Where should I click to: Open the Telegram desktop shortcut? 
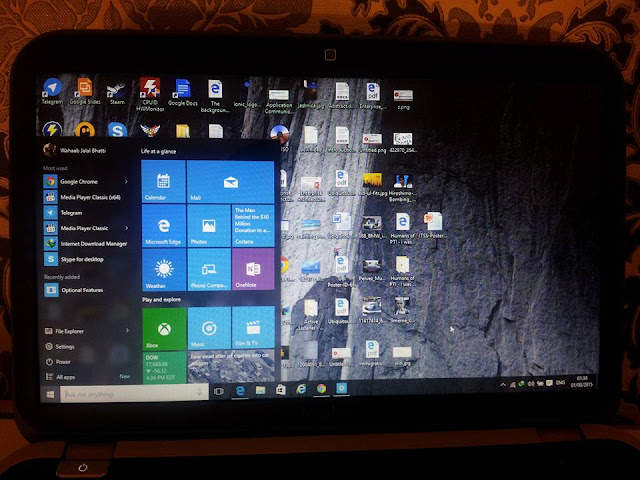click(52, 91)
